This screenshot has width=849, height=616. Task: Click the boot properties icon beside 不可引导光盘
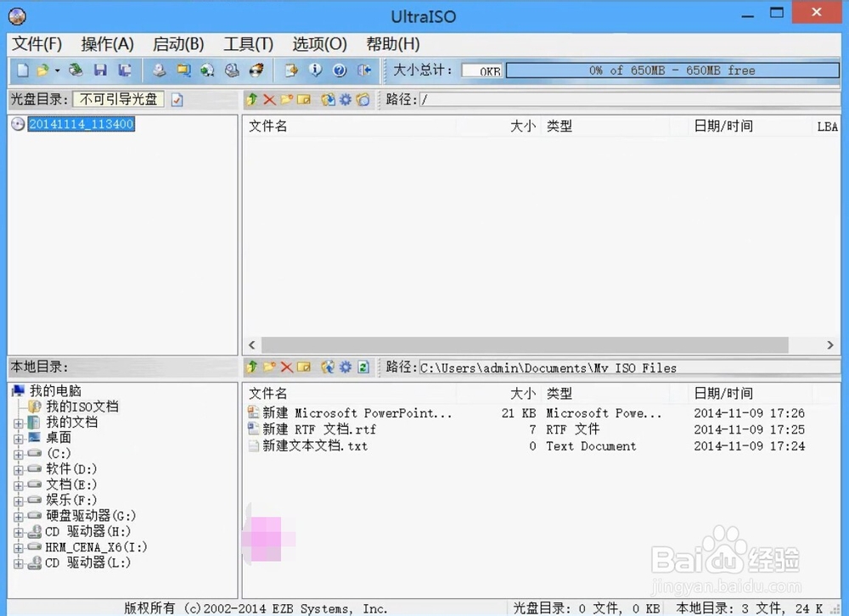[x=177, y=99]
